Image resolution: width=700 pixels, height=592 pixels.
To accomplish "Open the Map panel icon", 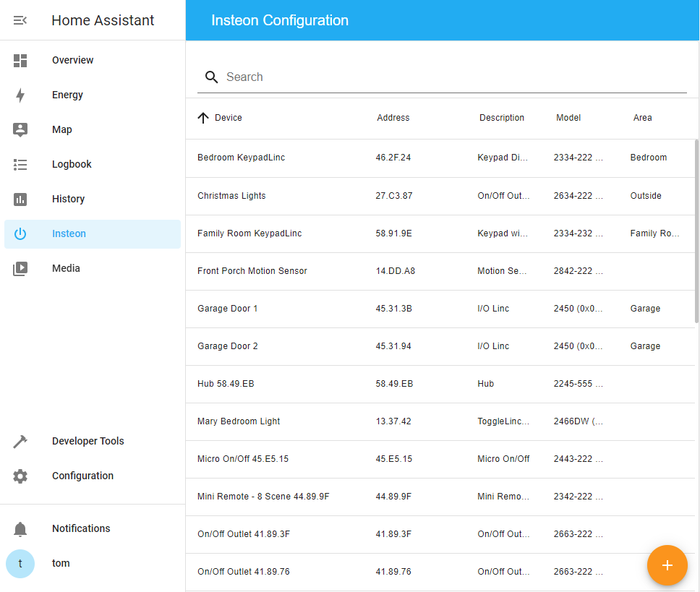I will pos(20,129).
